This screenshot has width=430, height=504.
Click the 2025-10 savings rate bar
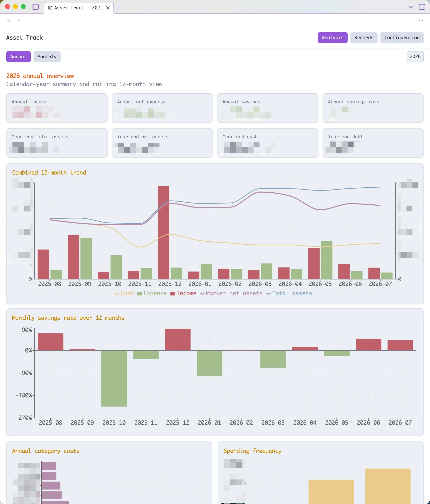[x=114, y=379]
